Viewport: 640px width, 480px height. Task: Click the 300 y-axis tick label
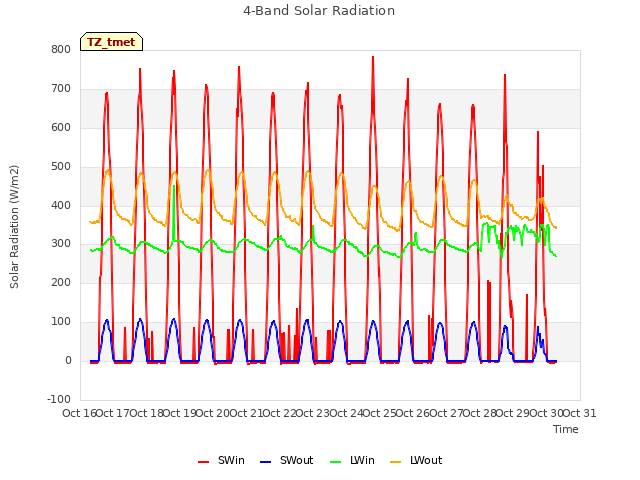(61, 244)
